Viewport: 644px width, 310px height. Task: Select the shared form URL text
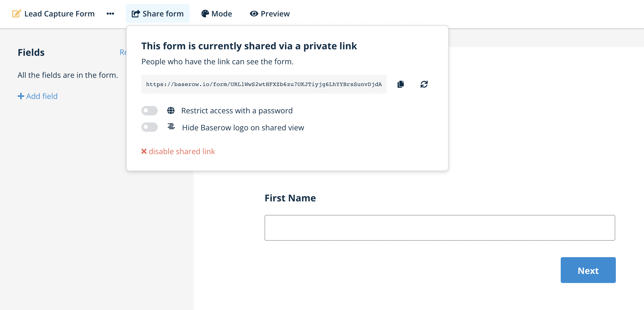tap(264, 84)
